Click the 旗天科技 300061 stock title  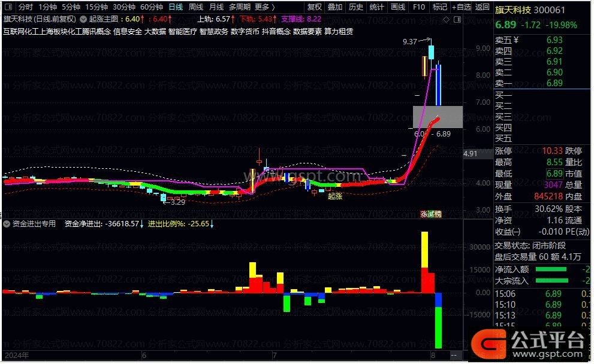point(530,10)
